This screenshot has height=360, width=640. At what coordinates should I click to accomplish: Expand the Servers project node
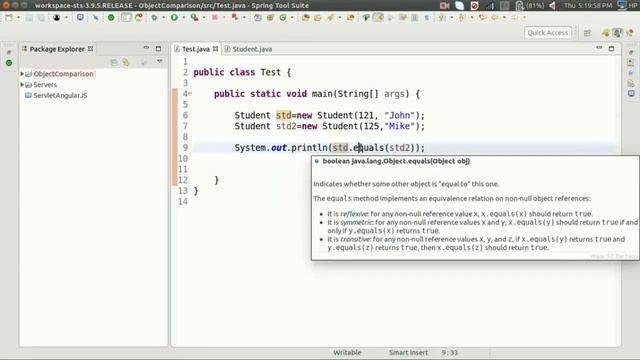[22, 84]
